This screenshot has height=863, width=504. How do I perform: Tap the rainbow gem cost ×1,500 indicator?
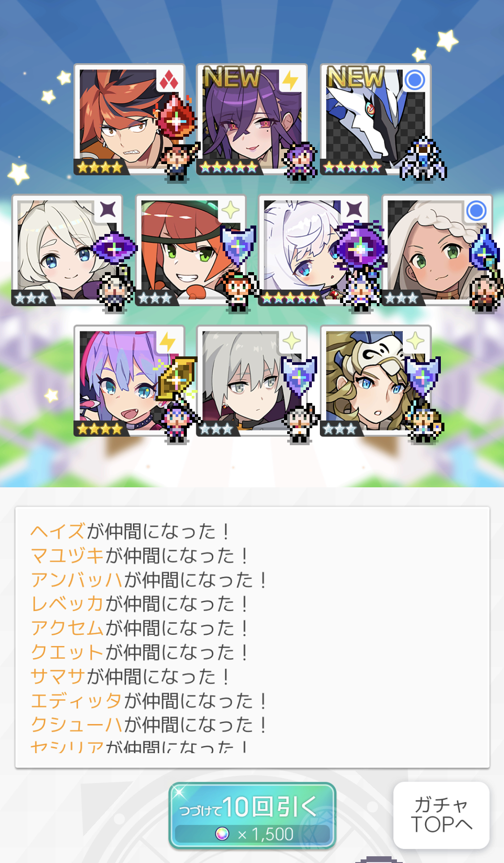tap(254, 834)
